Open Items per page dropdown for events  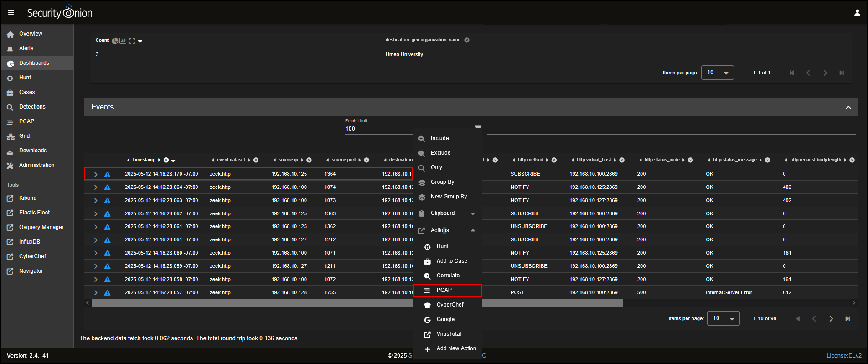(723, 318)
